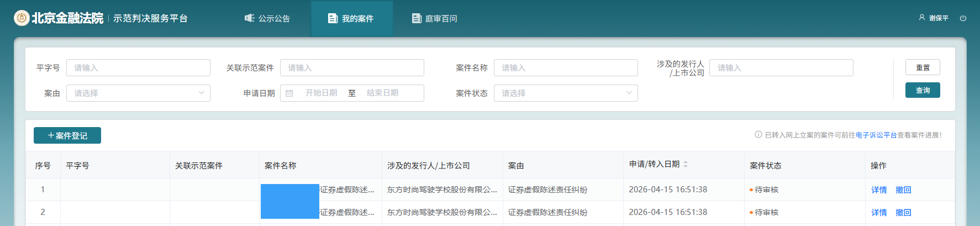Switch to the 我的案件 tab
Viewport: 980px width, 226px height.
click(351, 18)
